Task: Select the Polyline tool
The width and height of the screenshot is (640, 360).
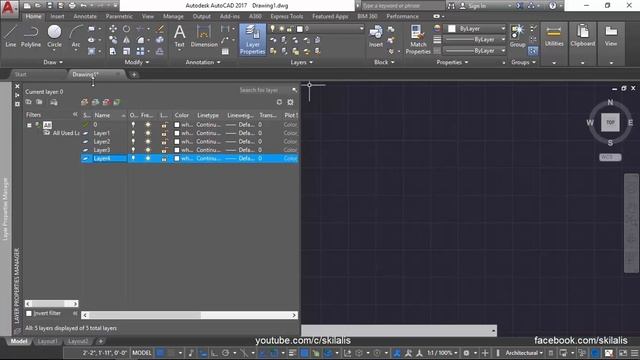Action: pyautogui.click(x=31, y=36)
